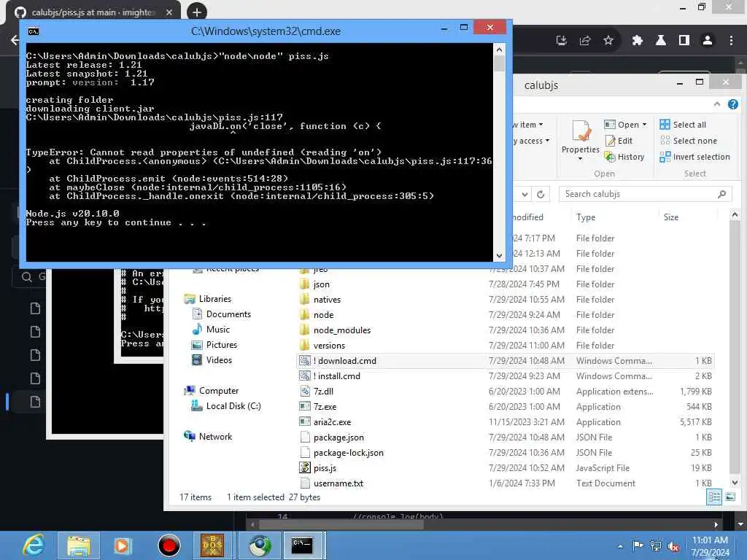Toggle the browser side panel icon
The image size is (747, 560).
[x=684, y=41]
